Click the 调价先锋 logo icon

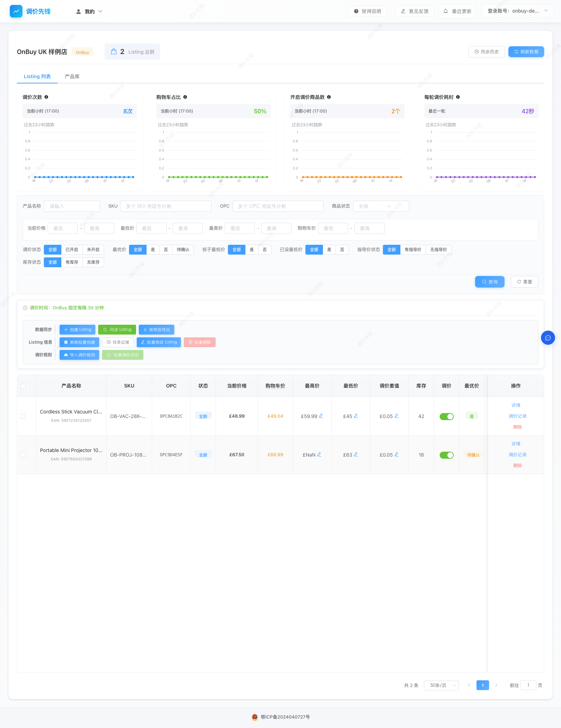[x=16, y=11]
